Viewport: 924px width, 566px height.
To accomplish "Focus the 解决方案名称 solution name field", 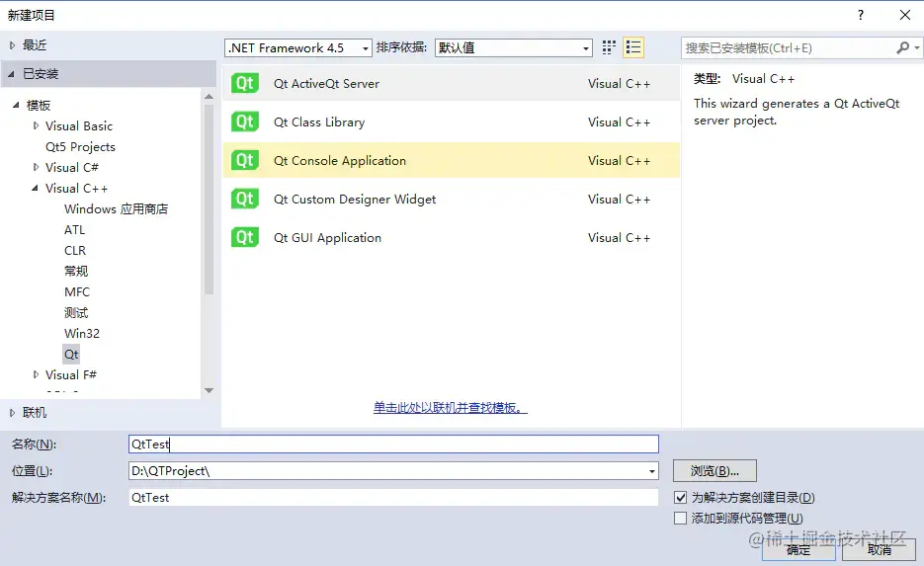I will [x=393, y=498].
